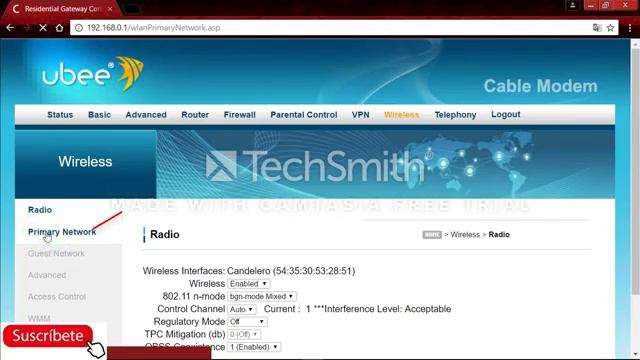Open the Status menu
640x360 pixels.
coord(60,115)
